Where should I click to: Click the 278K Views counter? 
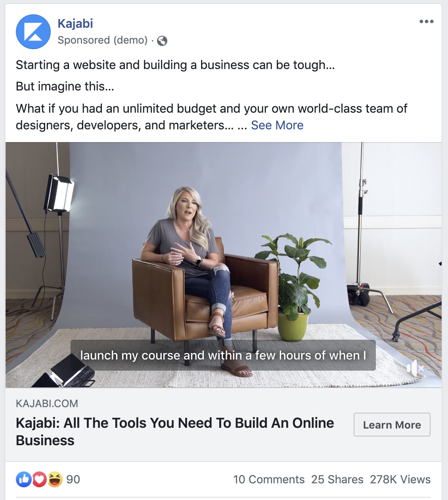pos(400,479)
